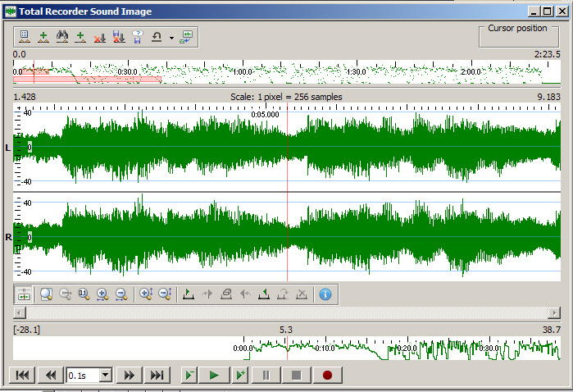Click the 0:30.0 mark in the level graph
The image size is (573, 392).
pyautogui.click(x=489, y=349)
